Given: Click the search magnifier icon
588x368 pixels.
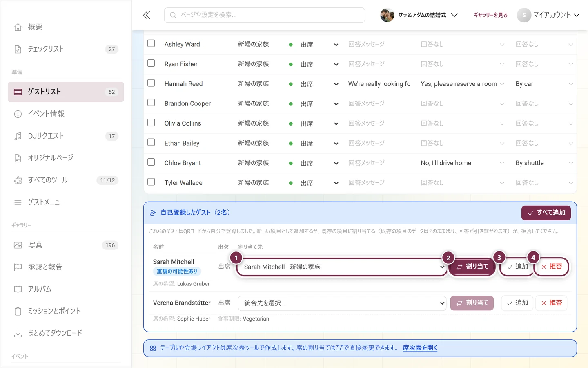Looking at the screenshot, I should click(173, 15).
